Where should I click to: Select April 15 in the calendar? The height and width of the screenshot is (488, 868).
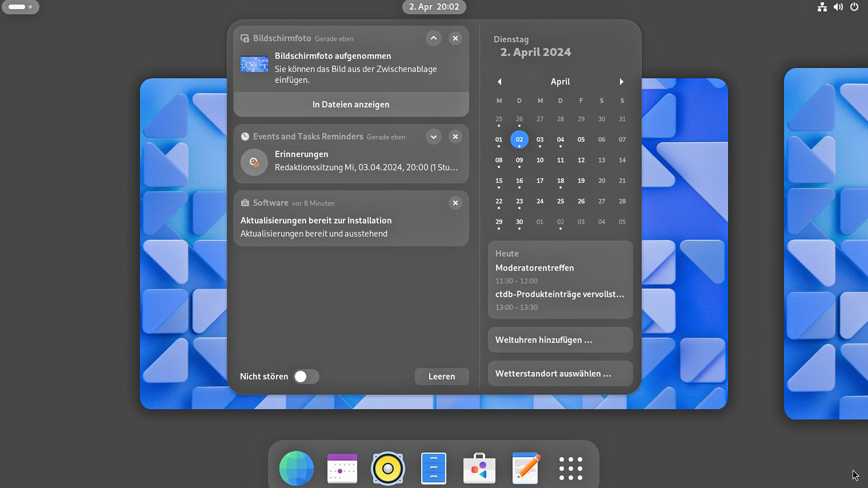[x=499, y=181]
